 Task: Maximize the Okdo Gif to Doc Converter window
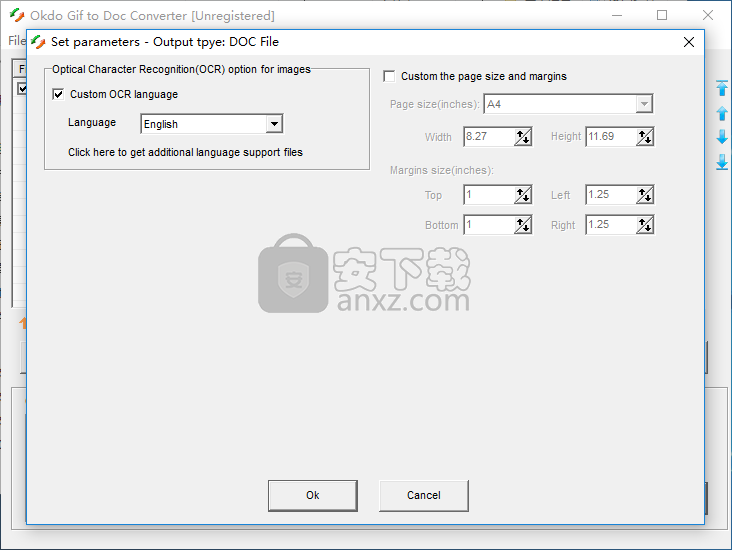click(662, 15)
